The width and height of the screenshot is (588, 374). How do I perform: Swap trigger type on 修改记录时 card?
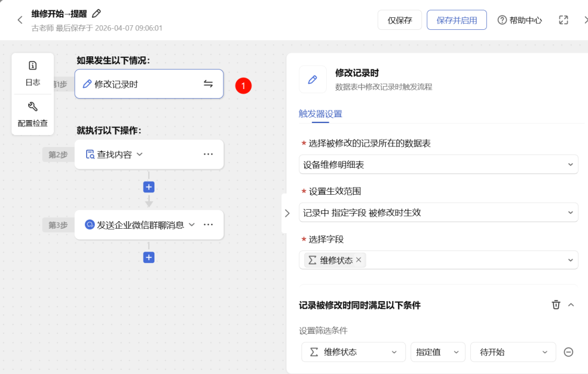click(x=208, y=84)
